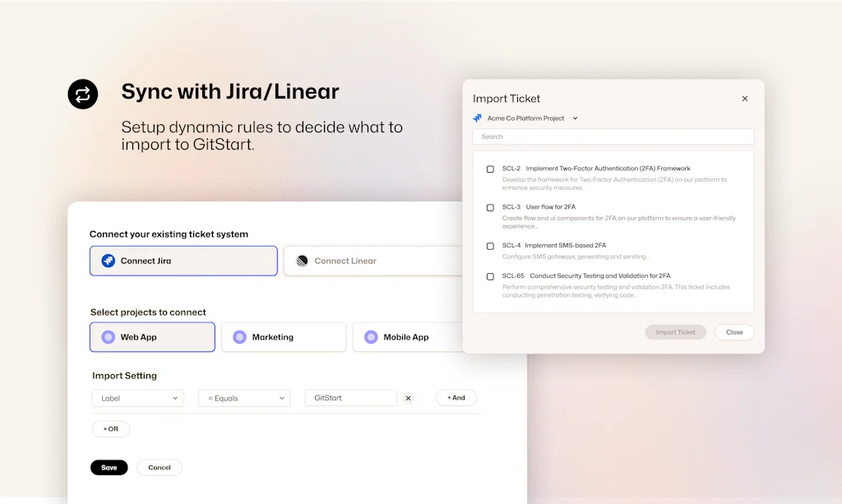The height and width of the screenshot is (504, 842).
Task: Switch to the Connect Jira option
Action: point(183,260)
